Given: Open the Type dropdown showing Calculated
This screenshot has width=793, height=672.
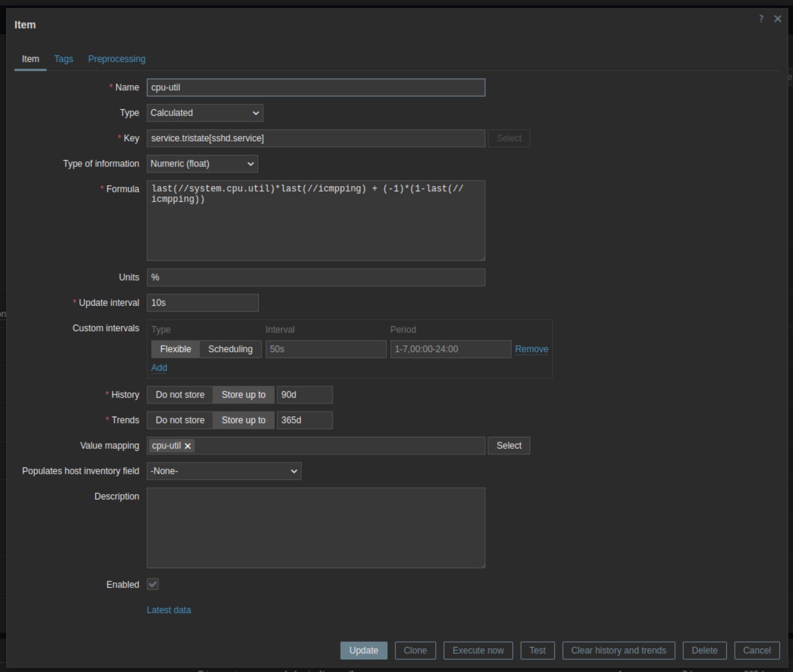Looking at the screenshot, I should (204, 113).
